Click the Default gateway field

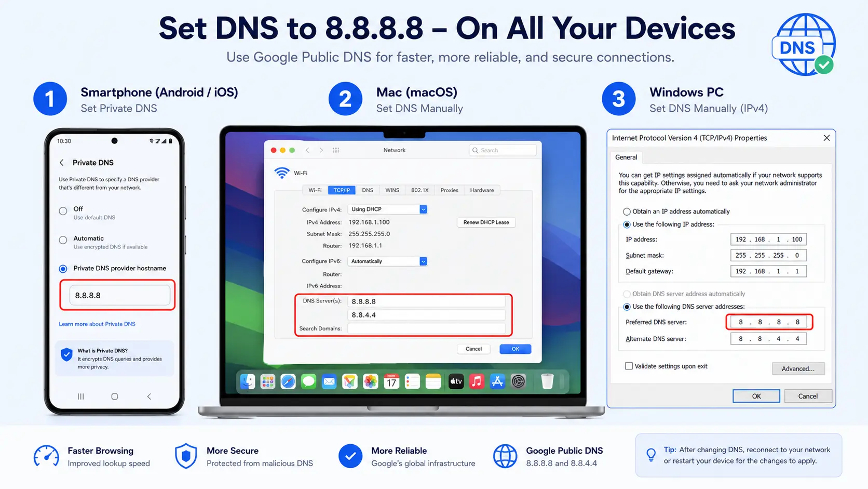click(769, 271)
